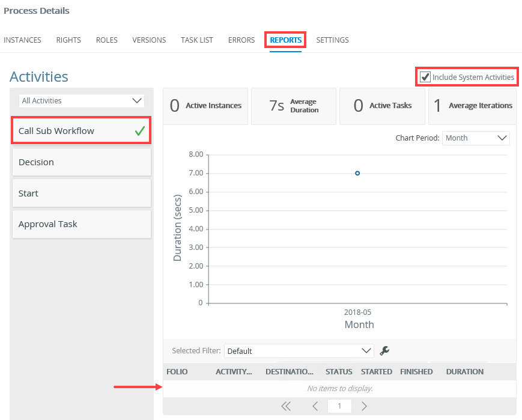The width and height of the screenshot is (522, 420).
Task: Toggle Include System Activities checkbox
Action: [x=425, y=77]
